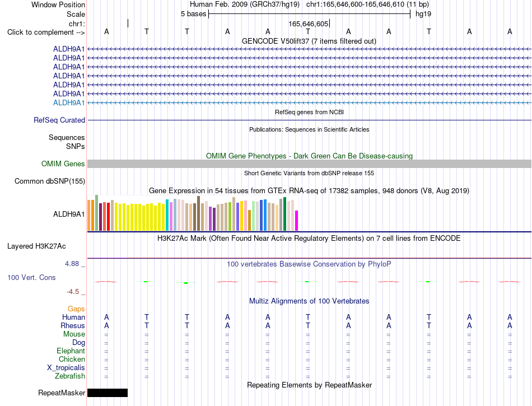
Task: Click the dark green bar in GTEx chart
Action: click(x=284, y=214)
